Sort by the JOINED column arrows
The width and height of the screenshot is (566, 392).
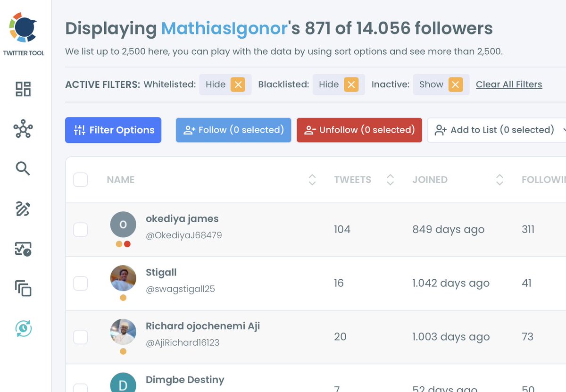point(500,180)
